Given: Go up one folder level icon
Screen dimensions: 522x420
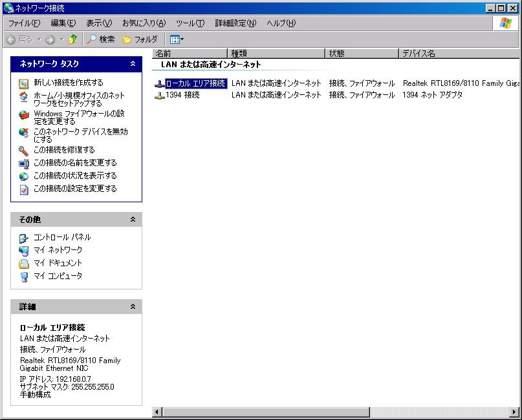Looking at the screenshot, I should [73, 39].
